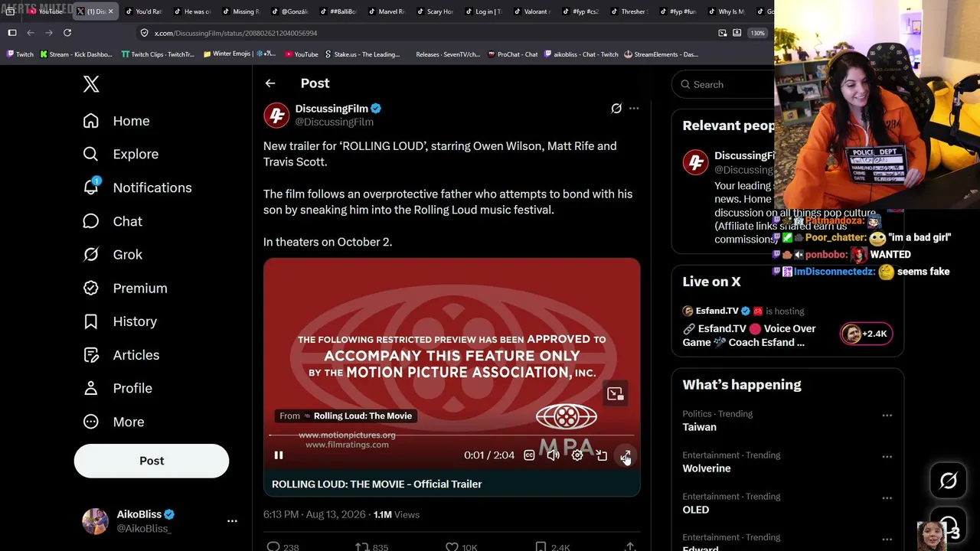This screenshot has width=980, height=551.
Task: Open the 130% zoom level indicator
Action: [757, 34]
